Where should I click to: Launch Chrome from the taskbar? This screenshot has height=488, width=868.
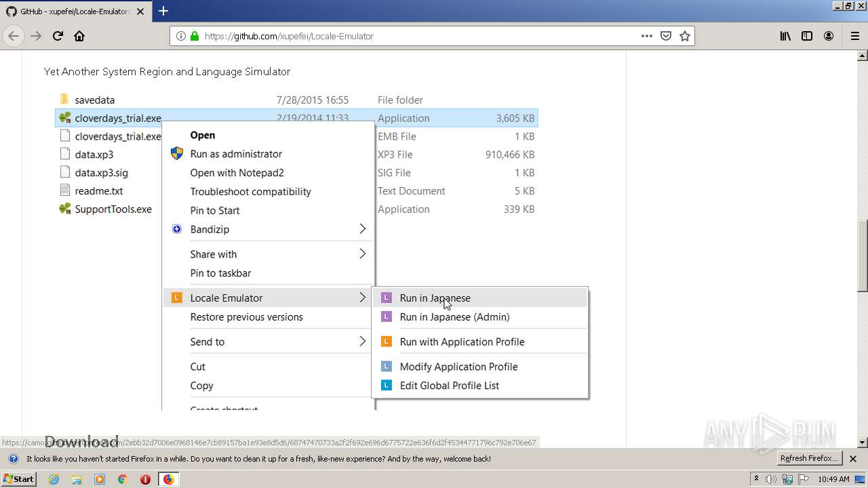123,479
